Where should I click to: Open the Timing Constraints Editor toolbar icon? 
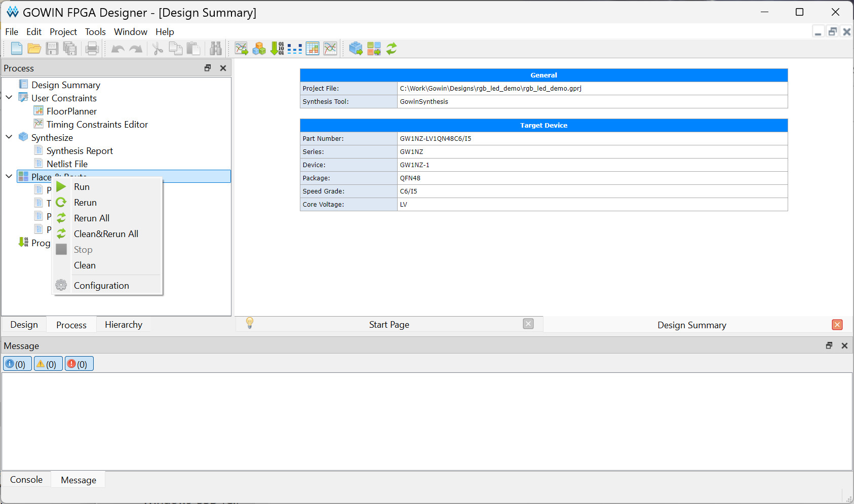pyautogui.click(x=330, y=49)
